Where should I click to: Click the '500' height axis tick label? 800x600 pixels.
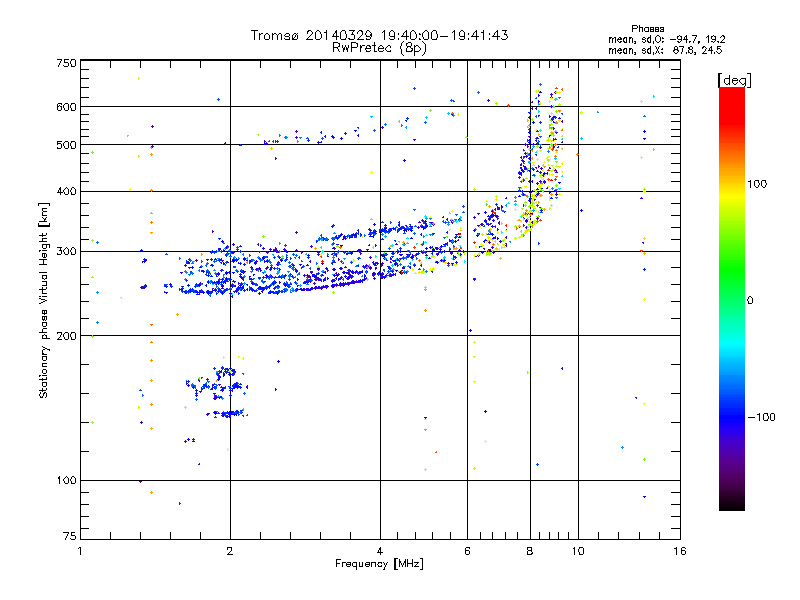pyautogui.click(x=66, y=145)
